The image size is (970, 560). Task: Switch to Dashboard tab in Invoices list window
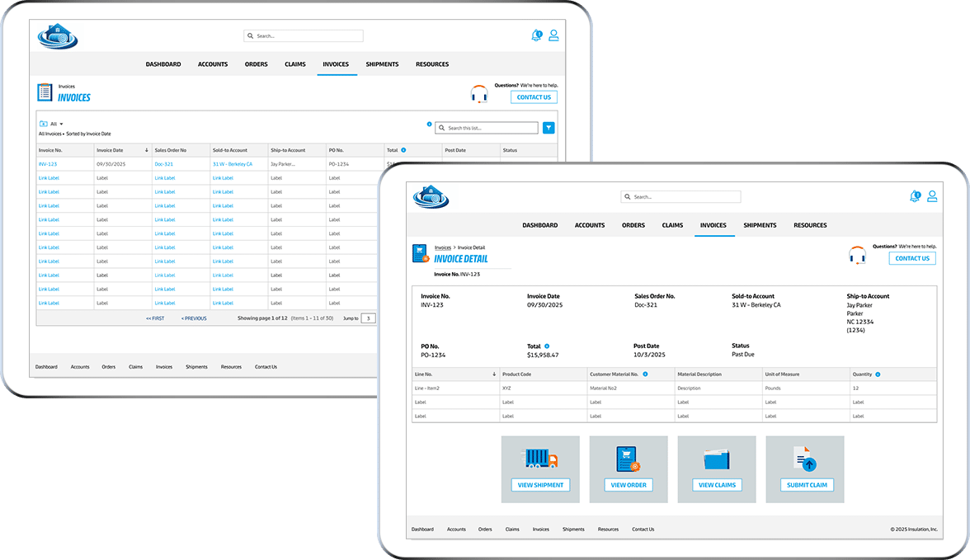tap(163, 64)
